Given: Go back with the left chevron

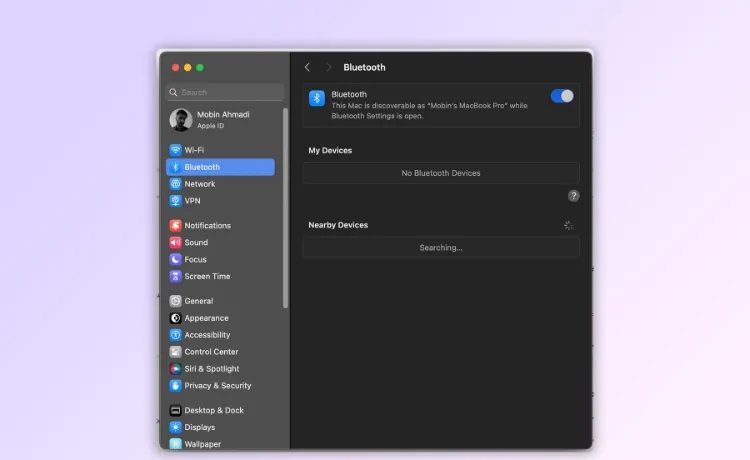Looking at the screenshot, I should (307, 67).
